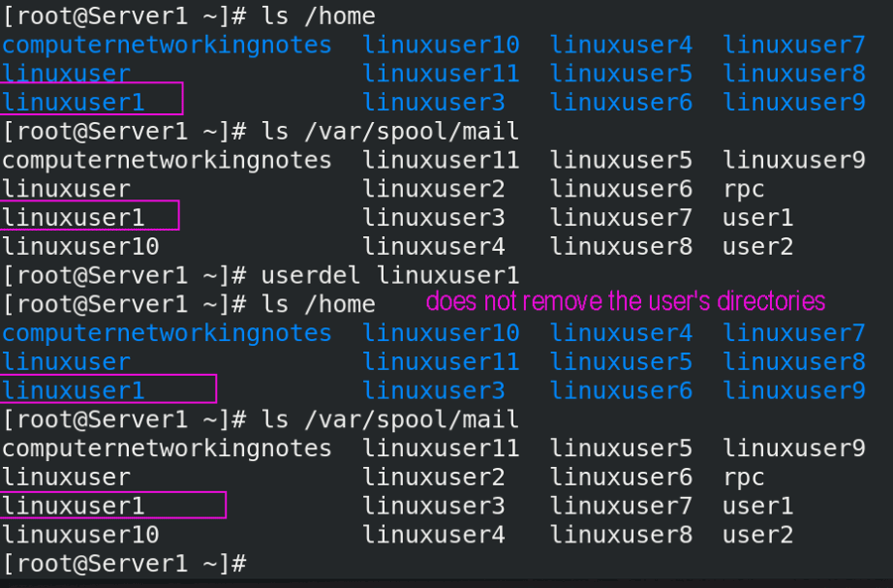The width and height of the screenshot is (893, 588).
Task: Click blue linuxuser7 in the /home listing after userdel
Action: pyautogui.click(x=794, y=333)
